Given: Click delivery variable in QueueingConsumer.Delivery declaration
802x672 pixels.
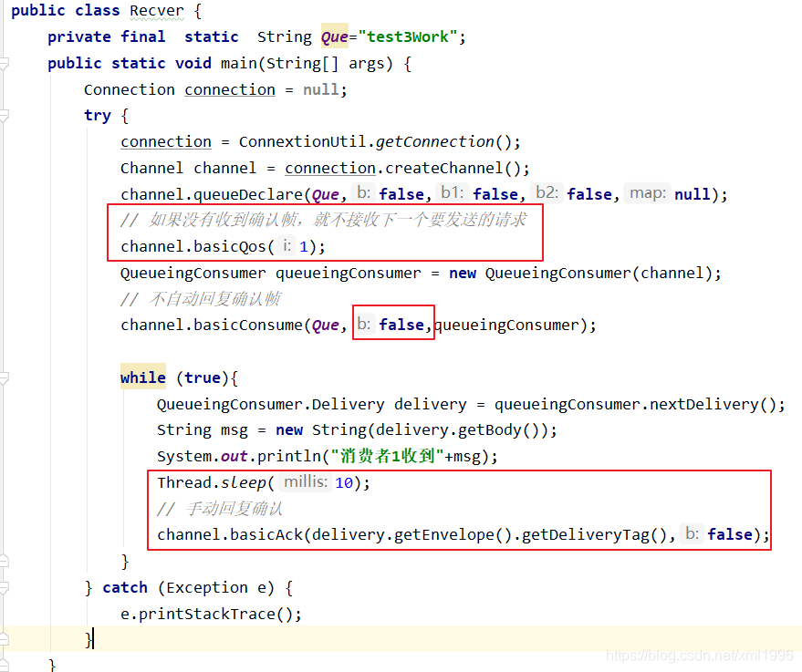Looking at the screenshot, I should click(430, 404).
